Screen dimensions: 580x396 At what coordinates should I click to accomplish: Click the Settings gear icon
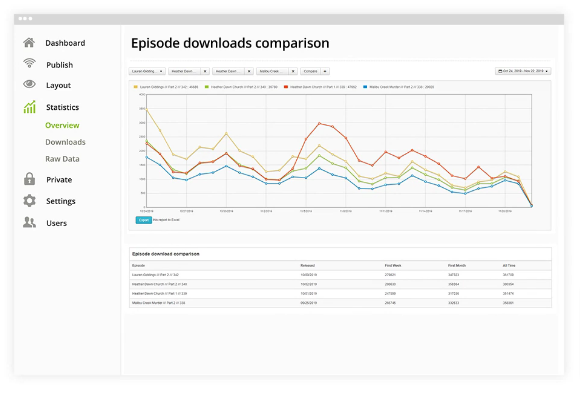pyautogui.click(x=29, y=201)
